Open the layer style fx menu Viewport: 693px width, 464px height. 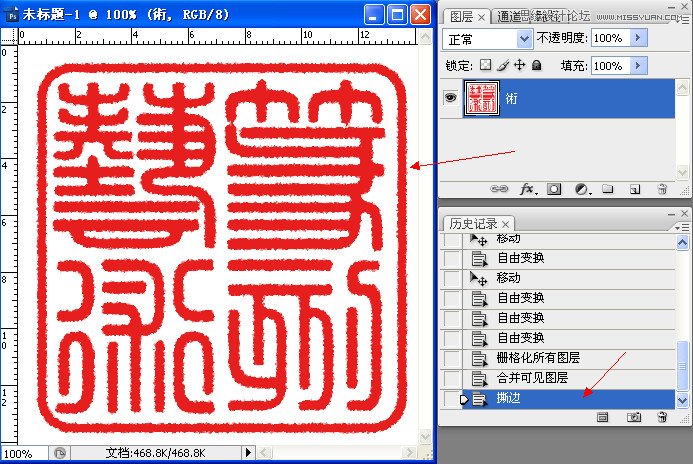tap(528, 189)
